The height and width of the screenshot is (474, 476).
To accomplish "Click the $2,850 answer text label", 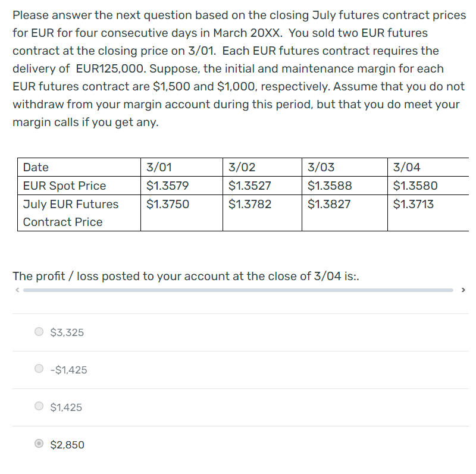I will tap(66, 444).
